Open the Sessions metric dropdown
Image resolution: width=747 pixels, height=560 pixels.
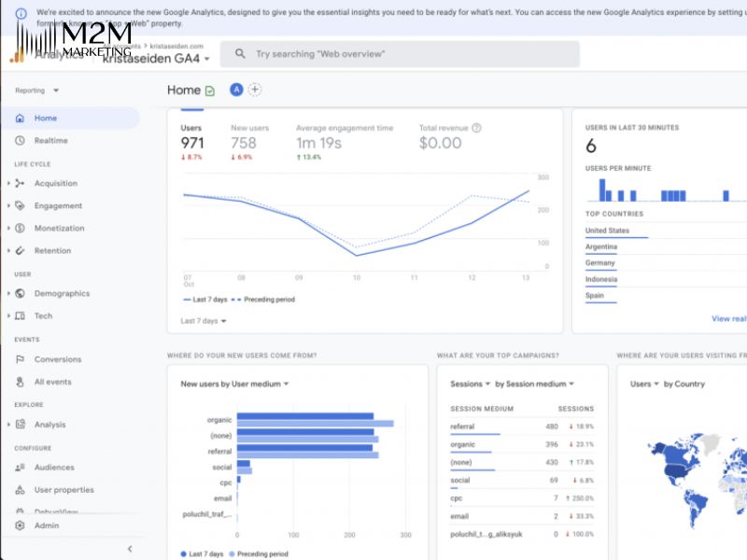[x=471, y=384]
